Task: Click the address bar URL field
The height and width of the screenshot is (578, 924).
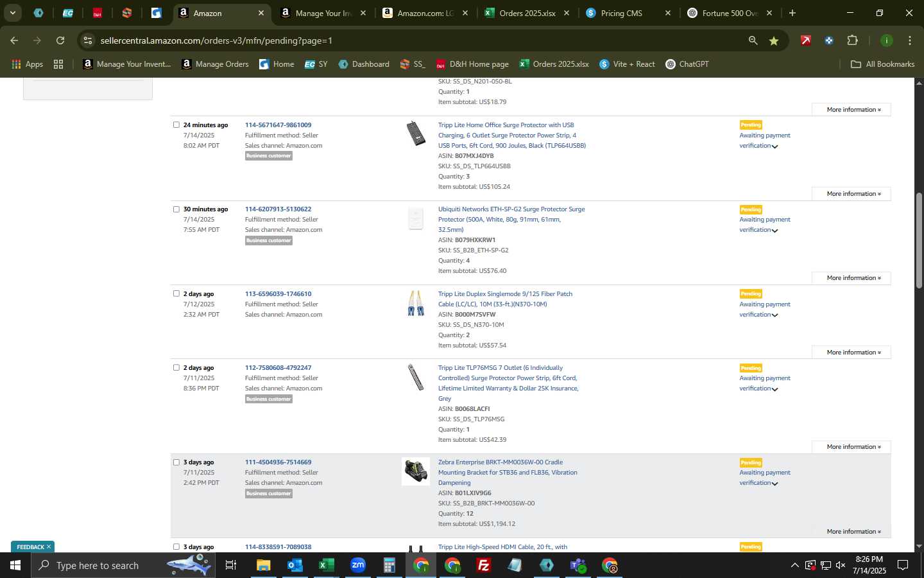Action: [x=411, y=40]
